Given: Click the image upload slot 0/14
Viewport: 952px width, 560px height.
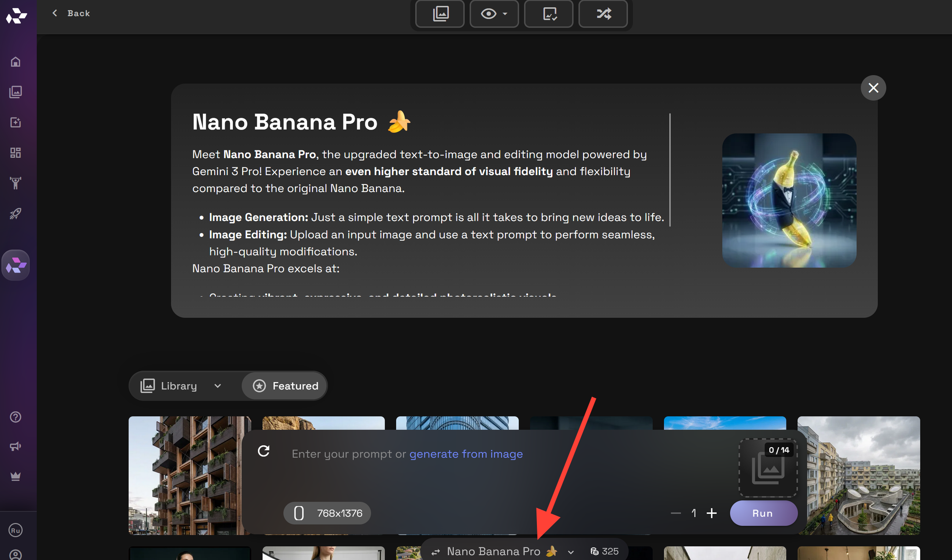Looking at the screenshot, I should click(768, 468).
